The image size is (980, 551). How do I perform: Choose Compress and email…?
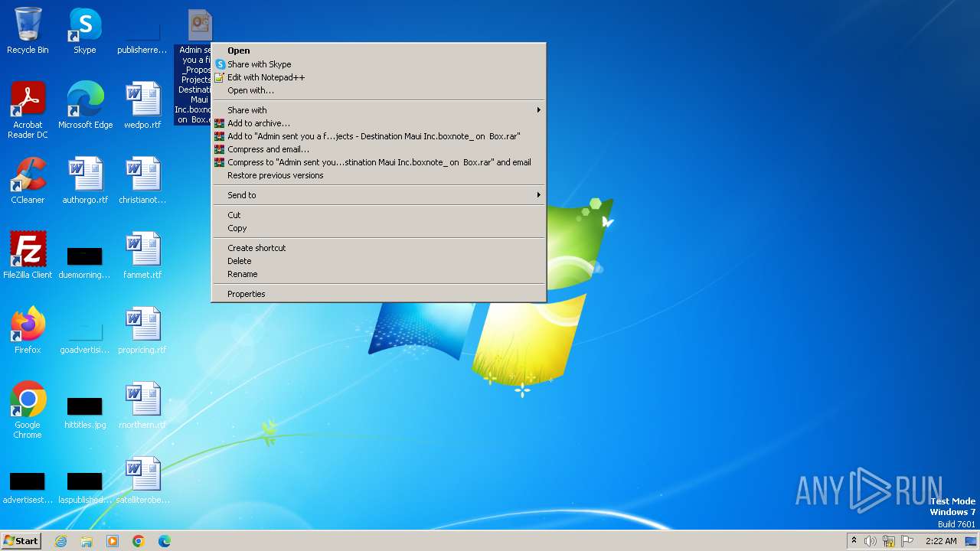[x=379, y=149]
